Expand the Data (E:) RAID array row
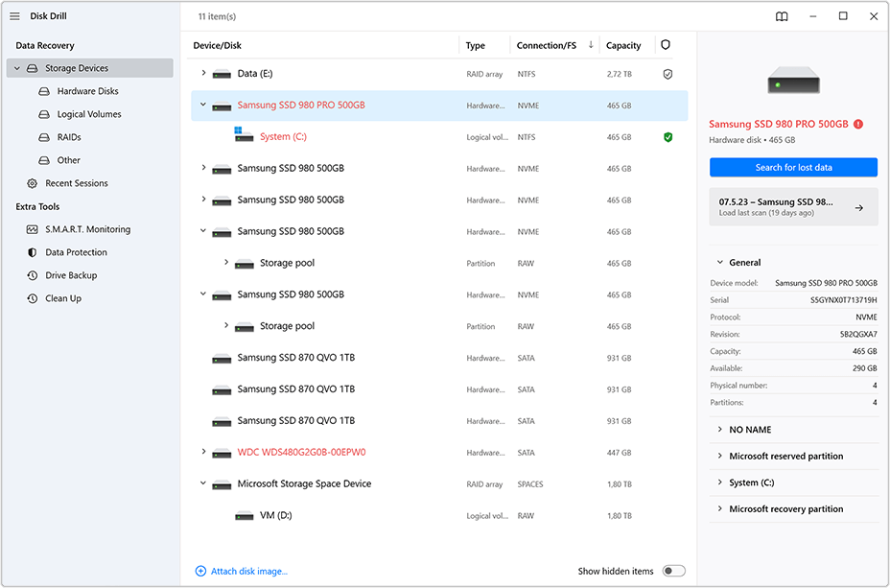This screenshot has height=588, width=890. tap(203, 73)
